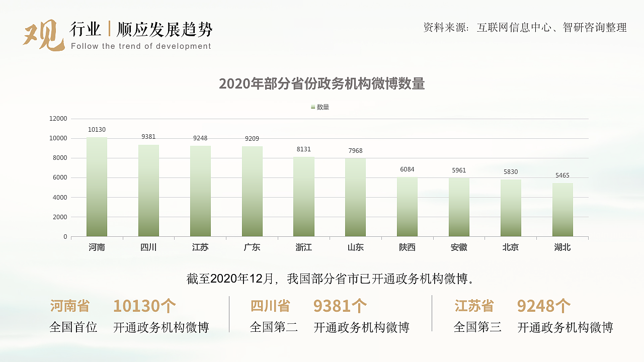
Task: Click the 湖北 bar
Action: pyautogui.click(x=562, y=210)
